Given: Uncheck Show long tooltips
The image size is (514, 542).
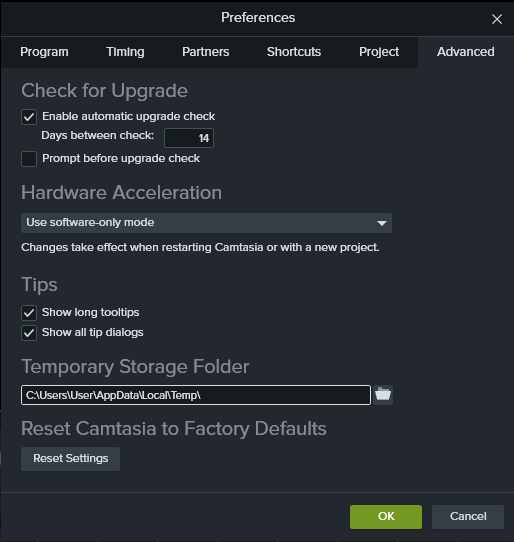Looking at the screenshot, I should click(29, 313).
